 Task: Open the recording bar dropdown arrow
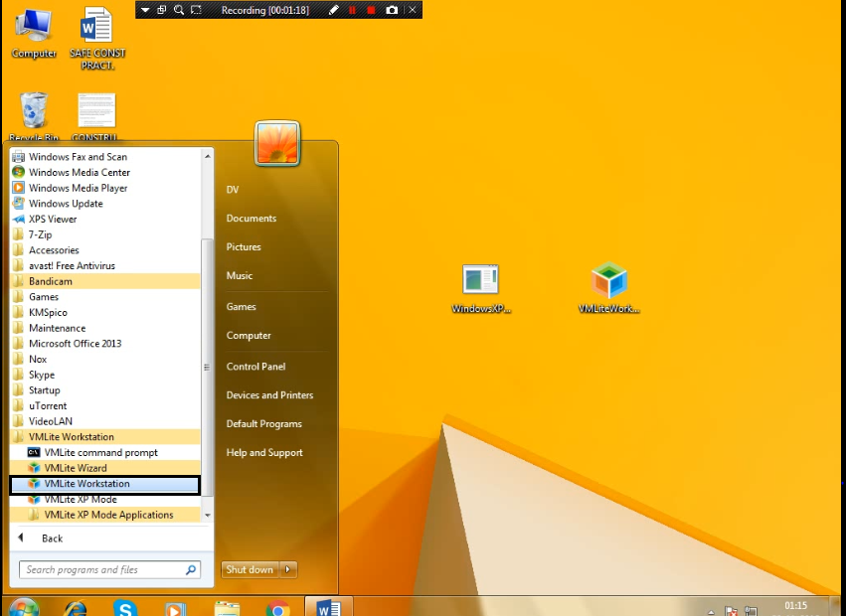pyautogui.click(x=144, y=10)
